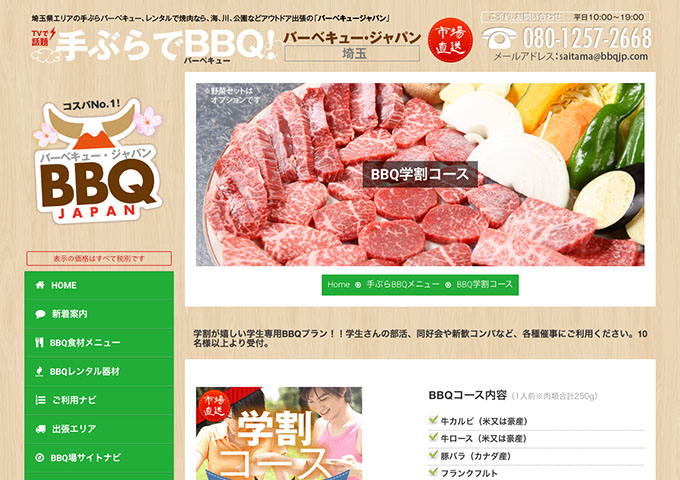Click the 学割コース promotional image
Viewport: 680px width, 480px height.
point(279,433)
